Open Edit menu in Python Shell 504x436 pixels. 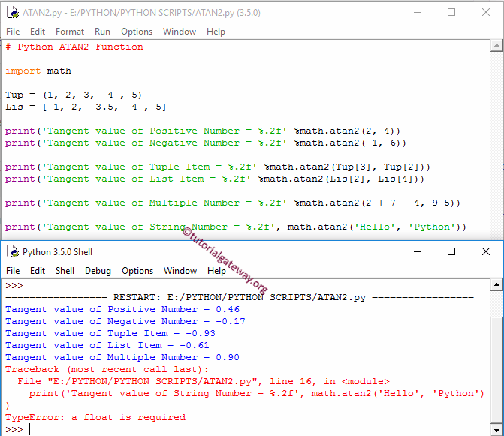point(38,271)
